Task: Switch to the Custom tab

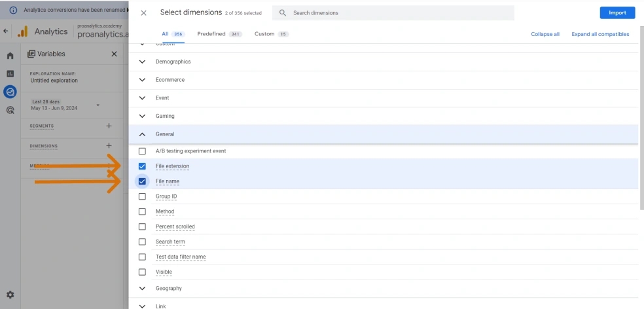Action: point(272,34)
